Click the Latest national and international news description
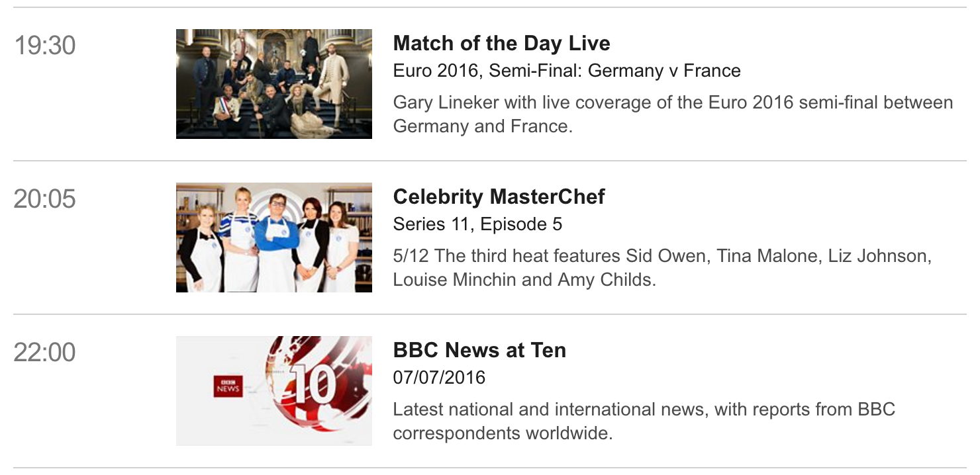Viewport: 980px width, 475px height. (x=644, y=421)
